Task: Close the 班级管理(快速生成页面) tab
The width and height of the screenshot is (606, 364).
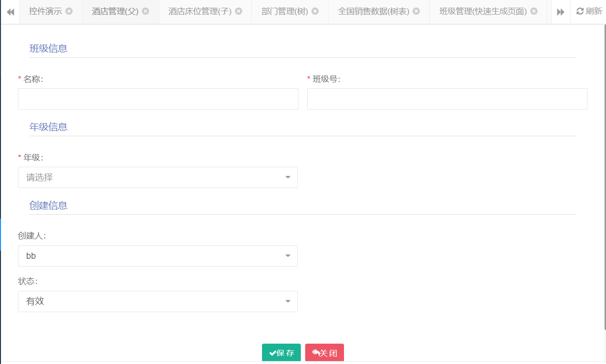Action: [534, 11]
